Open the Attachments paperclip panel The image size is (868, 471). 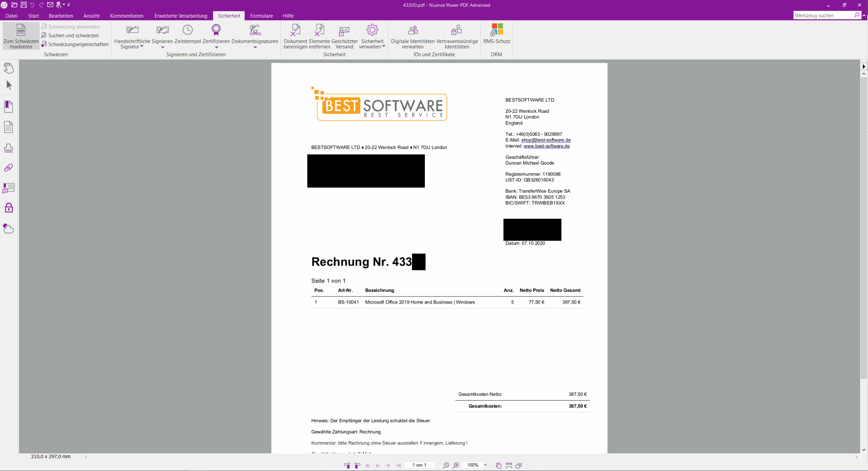8,168
